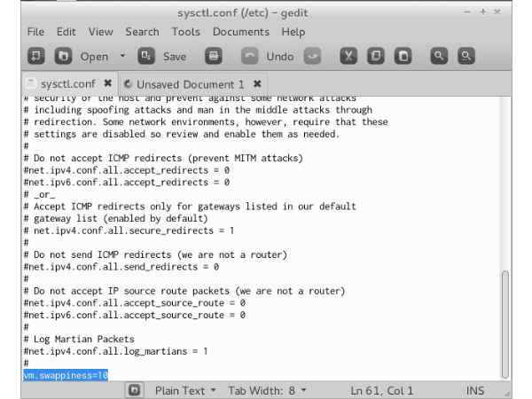The image size is (532, 399).
Task: Click the status bar icon left of Plain Text
Action: point(135,390)
